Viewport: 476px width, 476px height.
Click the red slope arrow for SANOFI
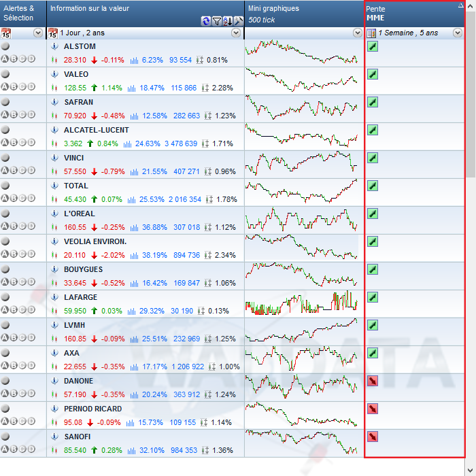373,437
